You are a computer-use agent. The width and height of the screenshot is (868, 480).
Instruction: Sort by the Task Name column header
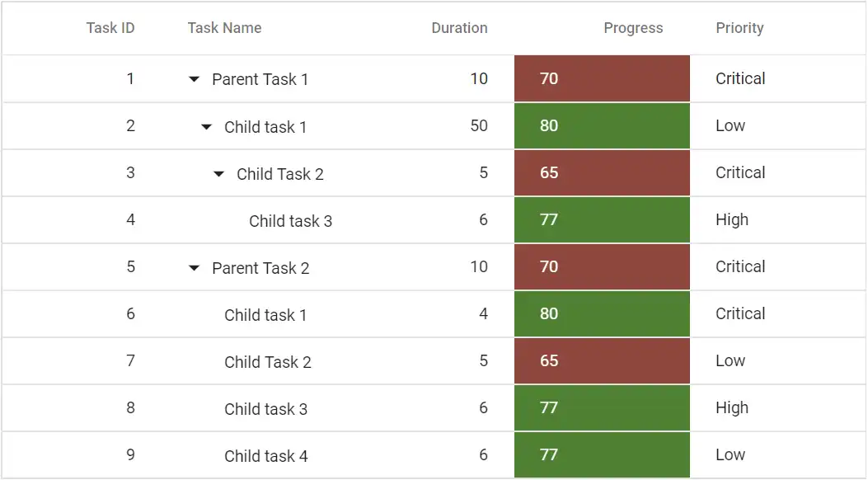click(x=224, y=27)
